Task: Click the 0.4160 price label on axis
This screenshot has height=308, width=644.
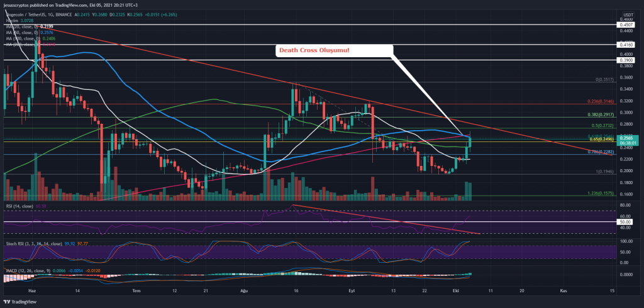Action: [x=626, y=45]
